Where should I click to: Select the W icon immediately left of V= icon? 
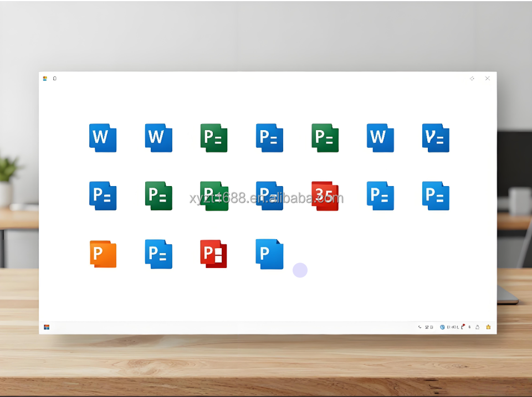coord(380,138)
